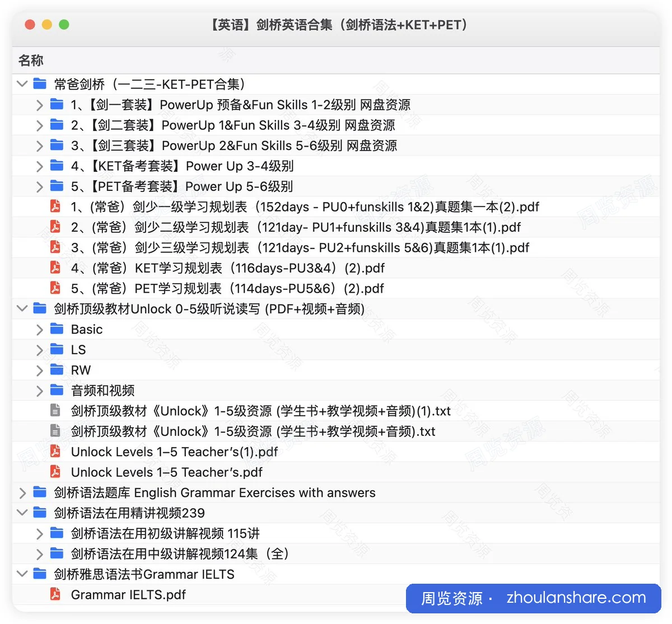Viewport: 672px width, 624px height.
Task: Expand the RW folder chevron
Action: (39, 370)
